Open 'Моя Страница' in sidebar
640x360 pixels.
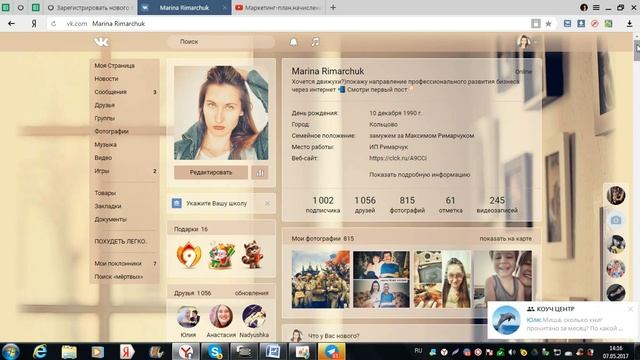[x=115, y=65]
